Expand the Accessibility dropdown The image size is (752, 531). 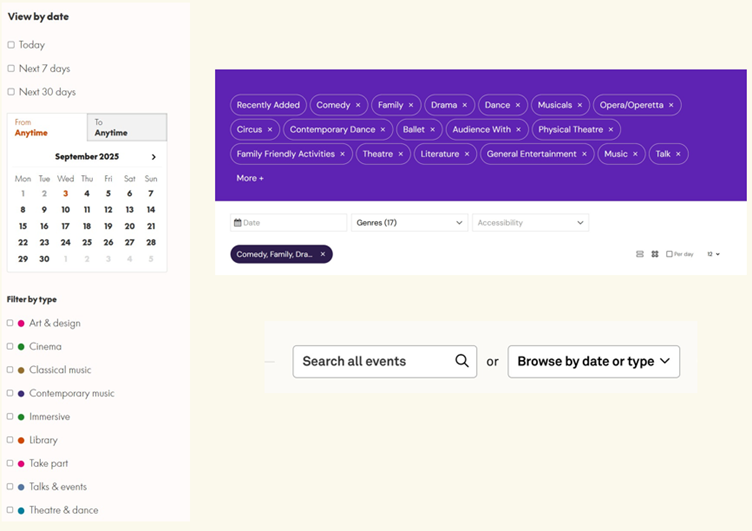coord(530,223)
